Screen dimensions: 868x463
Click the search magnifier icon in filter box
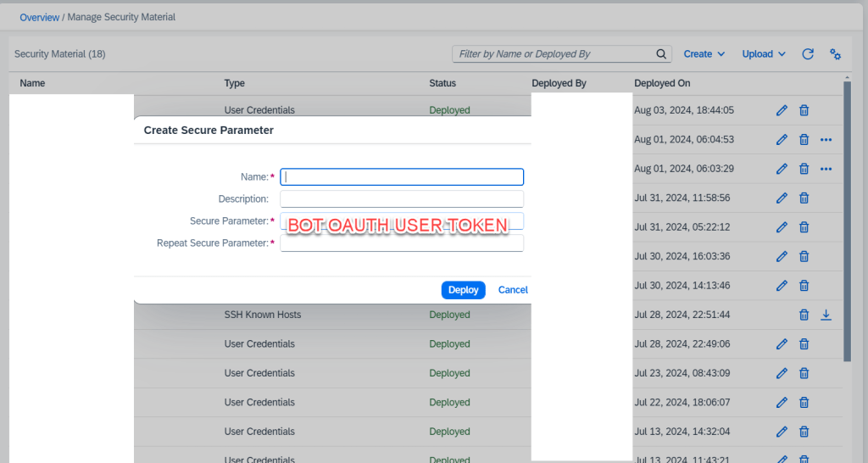pyautogui.click(x=661, y=54)
